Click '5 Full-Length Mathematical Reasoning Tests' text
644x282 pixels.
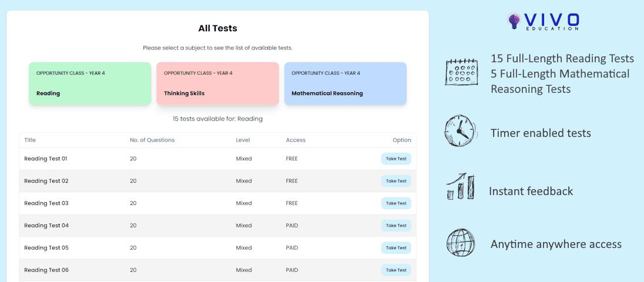(x=560, y=81)
